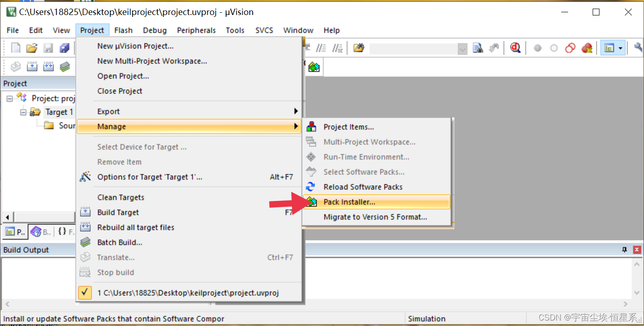Click the Options for Target magic wand icon
Viewport: 644px width, 326px height.
click(85, 177)
